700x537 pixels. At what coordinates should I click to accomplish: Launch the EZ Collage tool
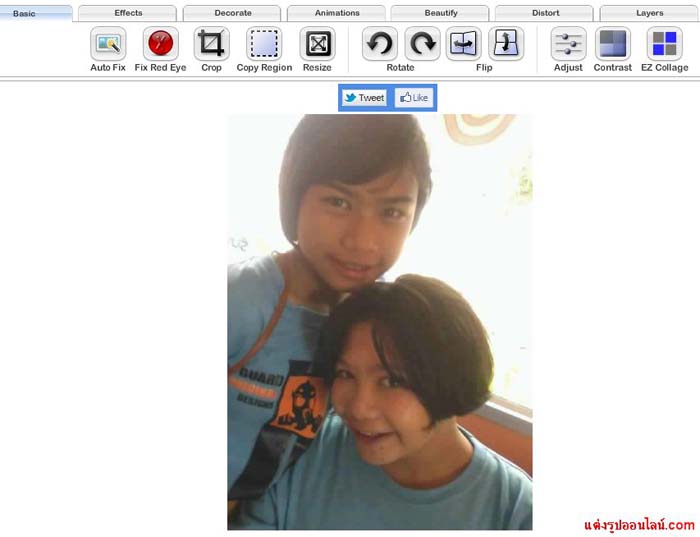pos(664,44)
